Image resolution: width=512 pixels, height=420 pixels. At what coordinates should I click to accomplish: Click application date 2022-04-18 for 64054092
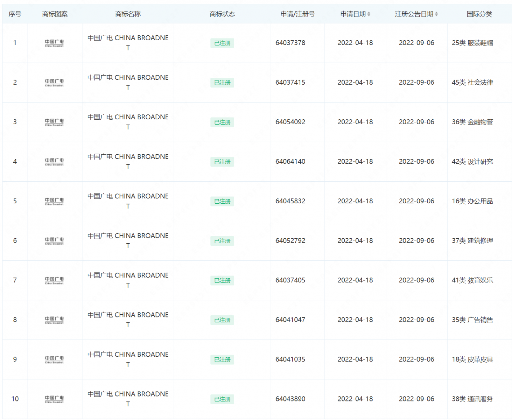355,122
